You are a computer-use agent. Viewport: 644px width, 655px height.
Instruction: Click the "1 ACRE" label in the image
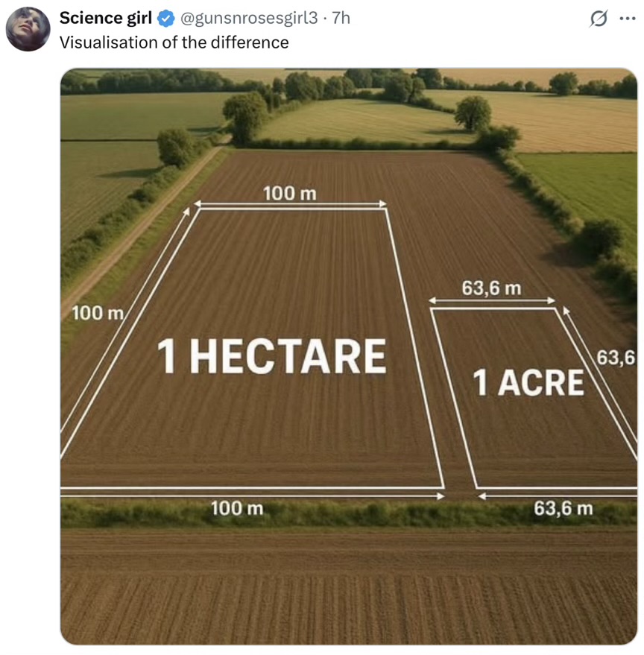click(528, 382)
